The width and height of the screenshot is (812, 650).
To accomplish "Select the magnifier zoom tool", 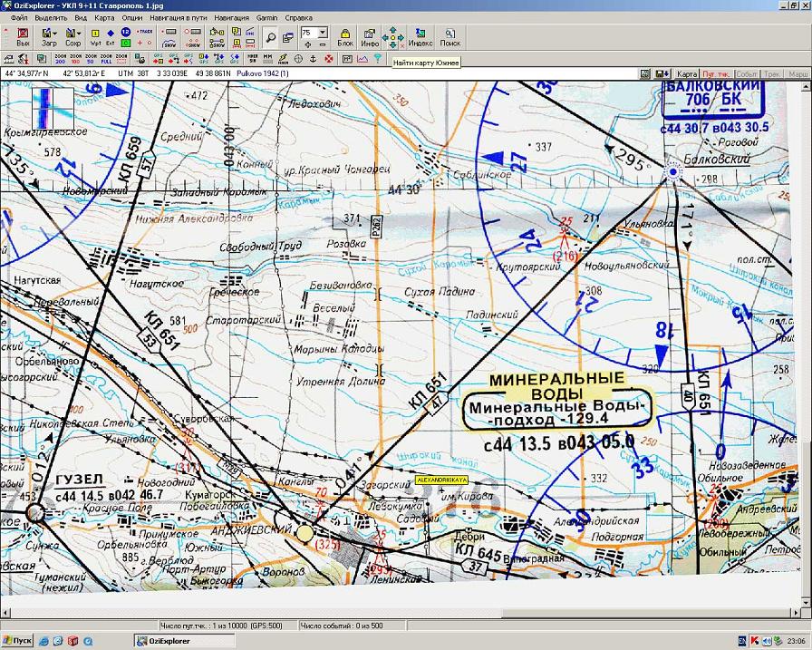I will [270, 37].
